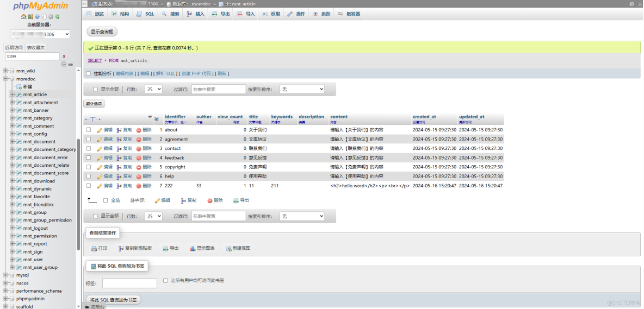644x309 pixels.
Task: Click the Recent tables button
Action: pyautogui.click(x=14, y=48)
